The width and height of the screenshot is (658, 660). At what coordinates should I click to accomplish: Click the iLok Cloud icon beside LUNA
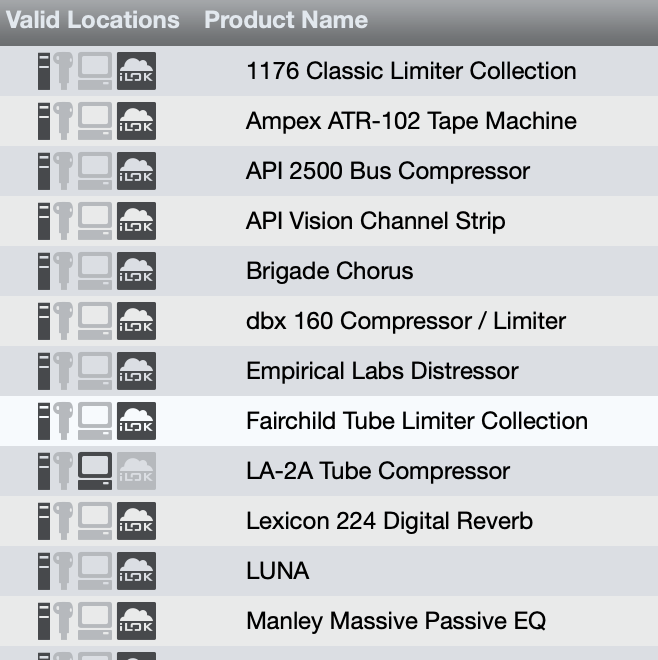pyautogui.click(x=136, y=571)
